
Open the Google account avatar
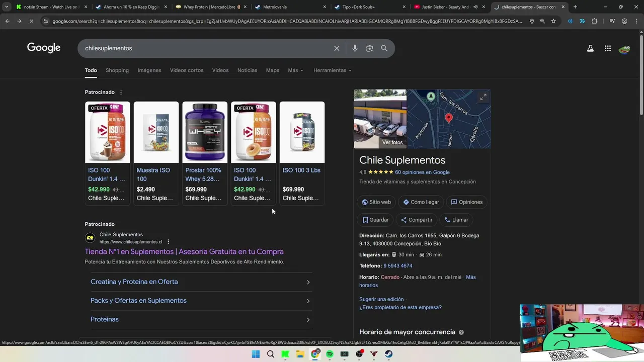coord(624,49)
